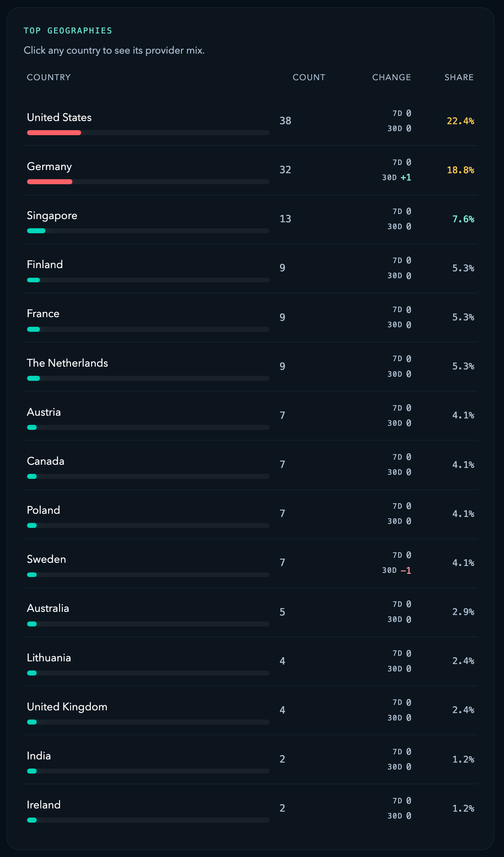Sort by the COUNT column header
The height and width of the screenshot is (857, 504).
[x=309, y=77]
